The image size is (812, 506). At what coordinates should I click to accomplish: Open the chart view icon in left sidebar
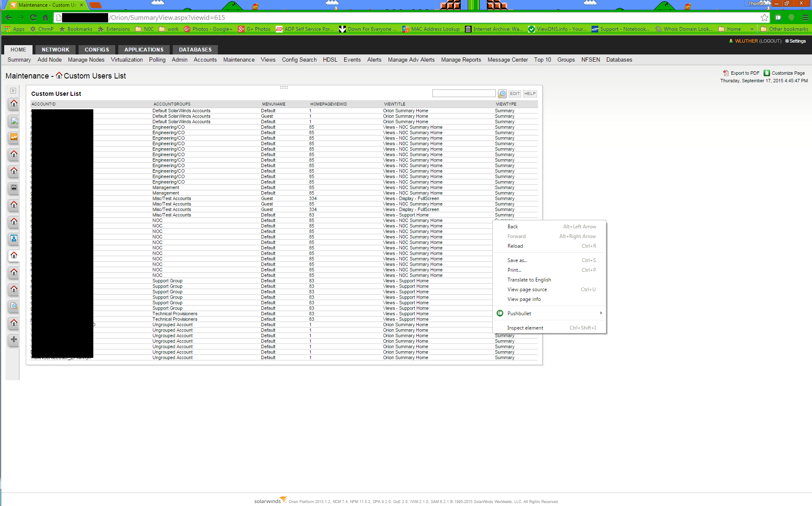coord(14,137)
